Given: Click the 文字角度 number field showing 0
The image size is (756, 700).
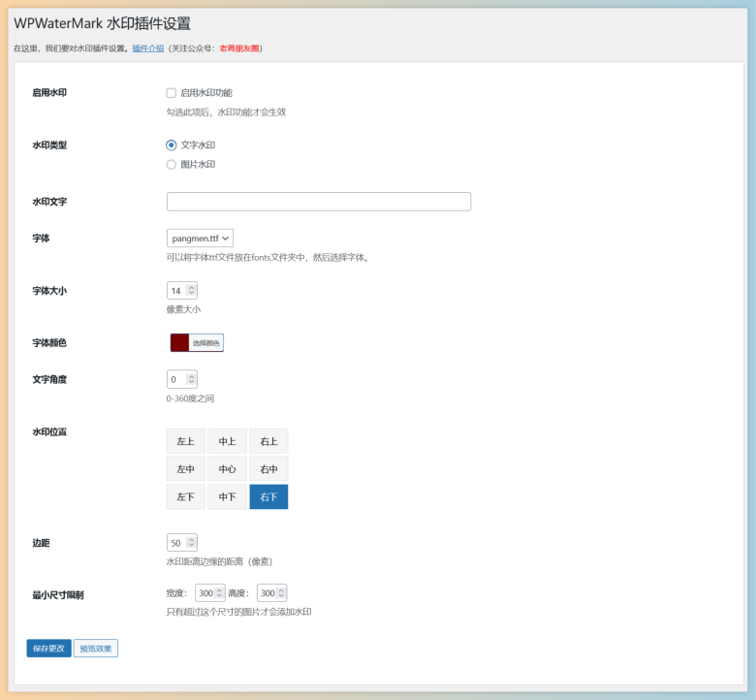Looking at the screenshot, I should pyautogui.click(x=182, y=379).
